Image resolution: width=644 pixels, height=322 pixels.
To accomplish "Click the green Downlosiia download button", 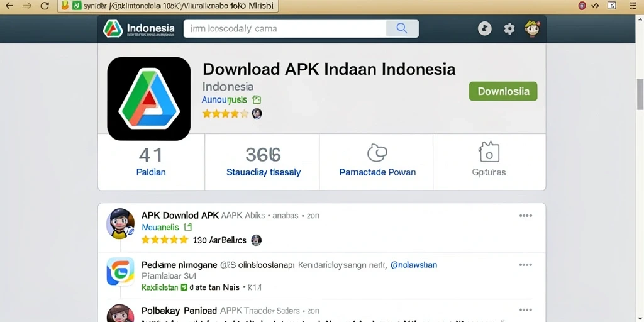I will (503, 91).
